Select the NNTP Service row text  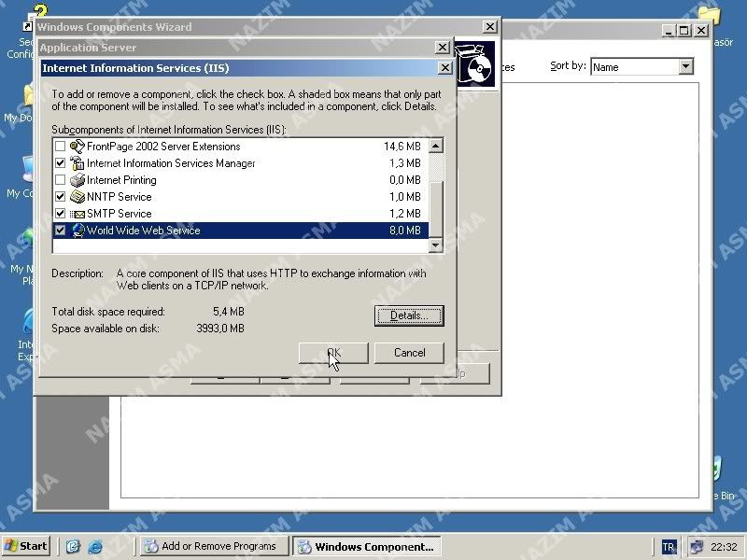point(120,197)
